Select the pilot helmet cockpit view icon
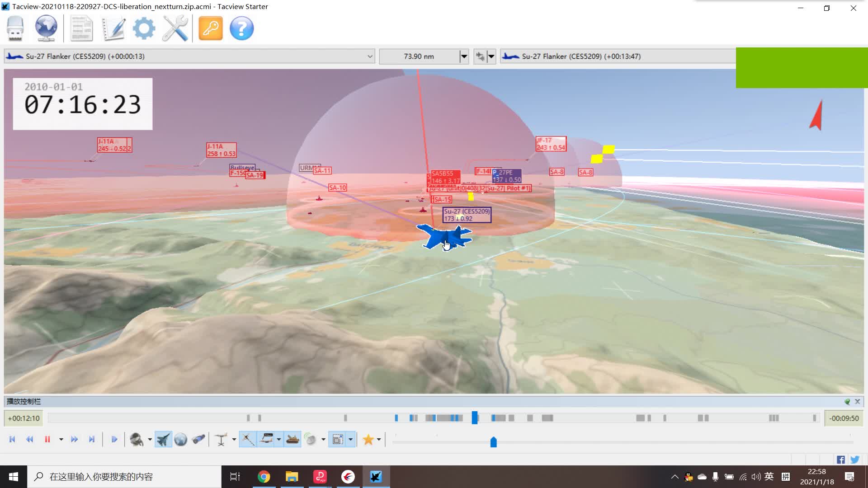868x488 pixels. tap(137, 439)
